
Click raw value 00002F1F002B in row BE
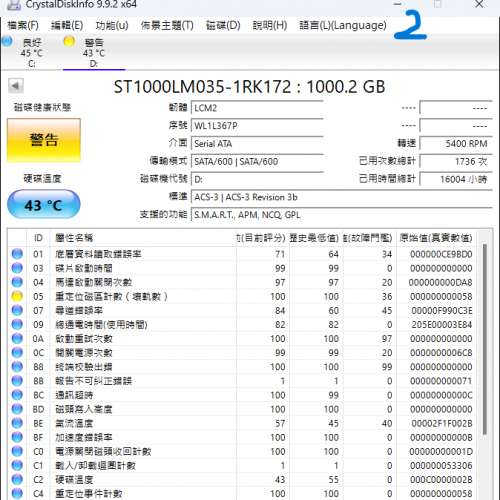[442, 423]
